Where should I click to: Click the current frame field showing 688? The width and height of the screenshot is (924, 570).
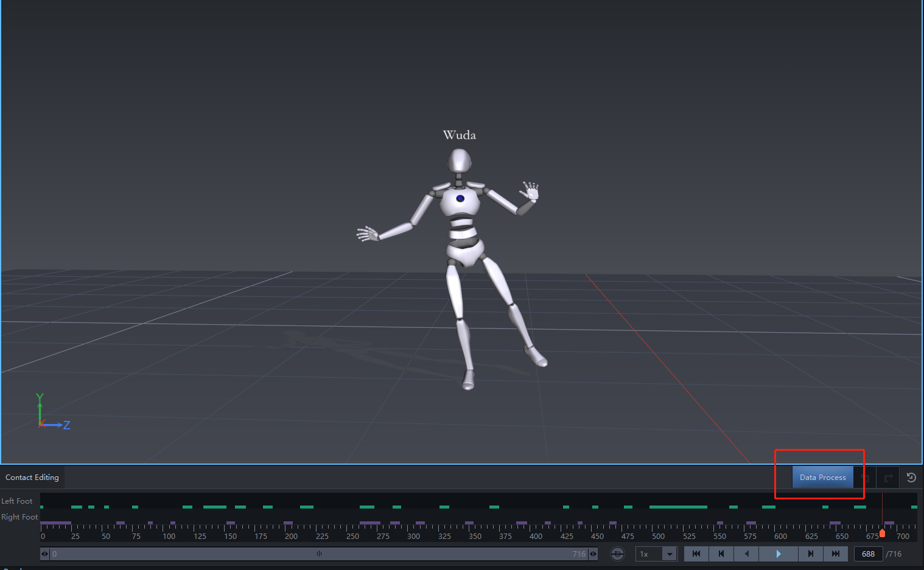869,554
